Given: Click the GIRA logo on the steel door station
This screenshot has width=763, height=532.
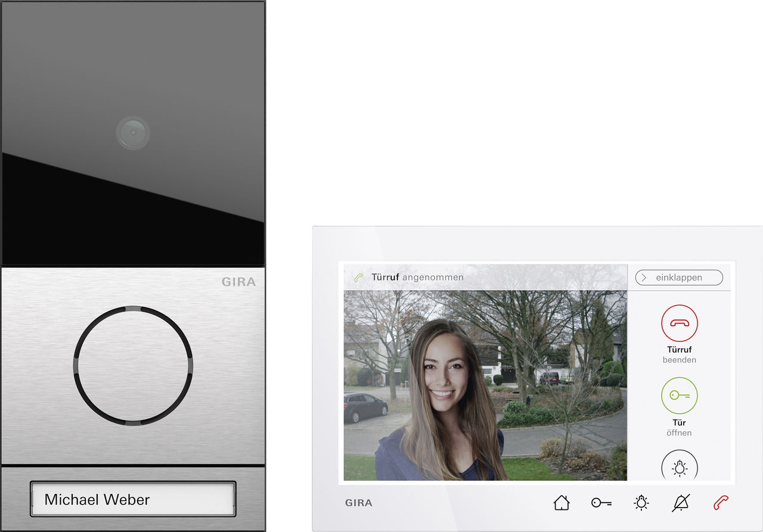Looking at the screenshot, I should click(238, 282).
